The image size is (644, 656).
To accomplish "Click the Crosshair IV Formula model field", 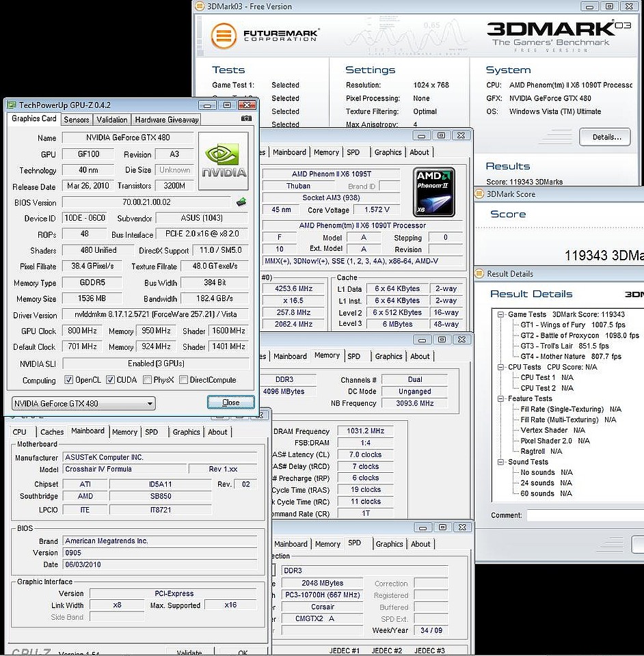I will (124, 469).
